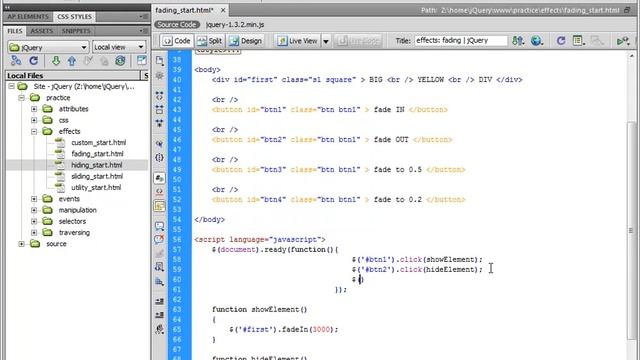Click Local Files column header

pyautogui.click(x=73, y=76)
